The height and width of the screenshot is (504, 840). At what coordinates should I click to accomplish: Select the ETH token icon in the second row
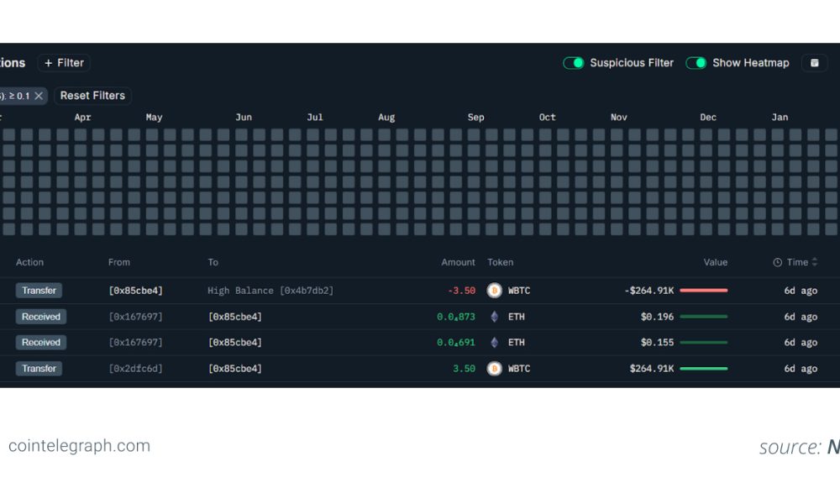click(x=494, y=316)
